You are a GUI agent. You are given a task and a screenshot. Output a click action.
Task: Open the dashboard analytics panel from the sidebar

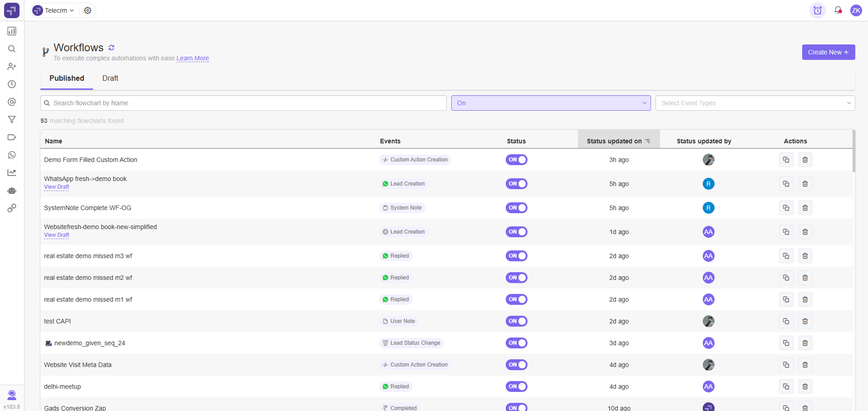pos(12,31)
